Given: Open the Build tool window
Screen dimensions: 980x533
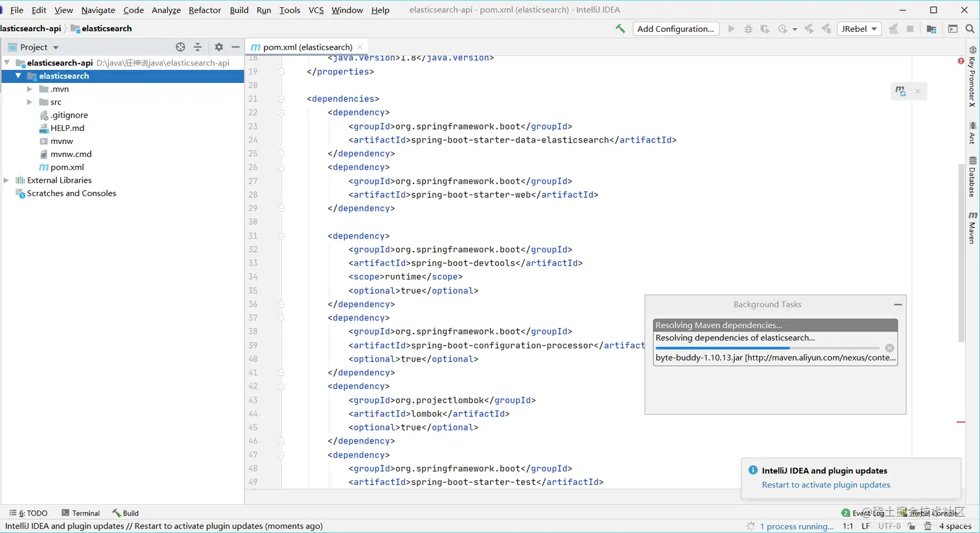Looking at the screenshot, I should pyautogui.click(x=125, y=513).
